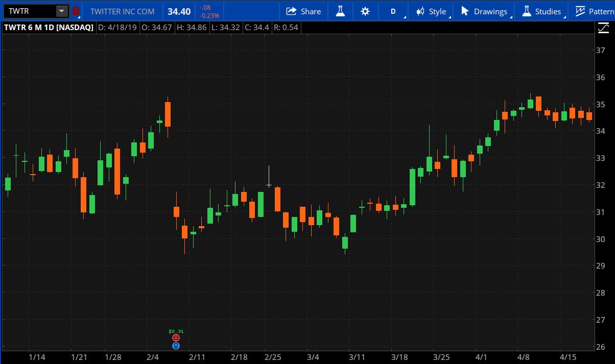Image resolution: width=615 pixels, height=364 pixels.
Task: Click the red earnings phone icon on the chart
Action: [x=176, y=338]
